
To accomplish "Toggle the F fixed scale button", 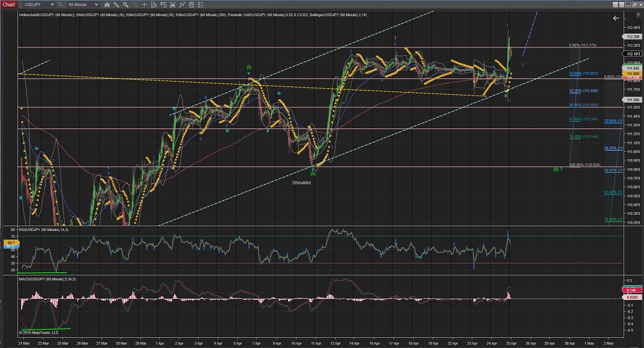I will coord(639,15).
